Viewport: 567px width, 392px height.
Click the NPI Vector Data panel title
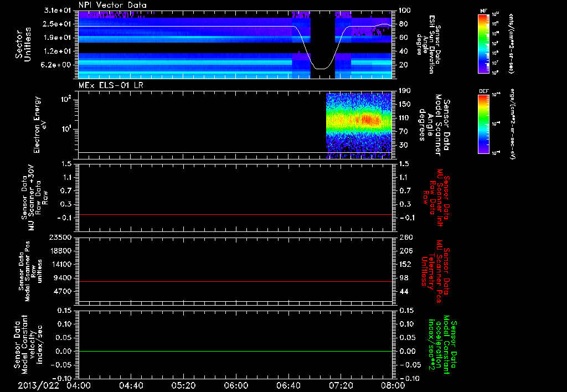(x=112, y=5)
